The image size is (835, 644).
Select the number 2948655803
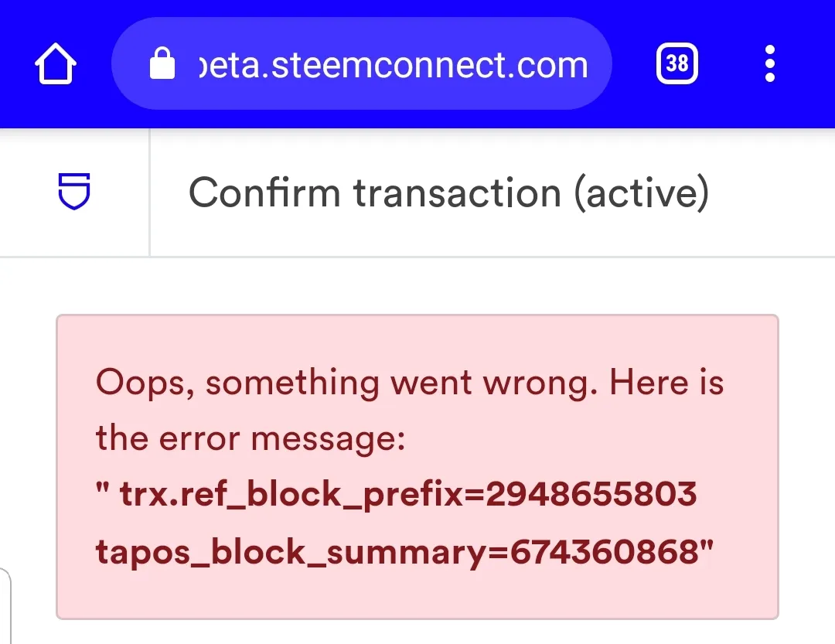[x=591, y=493]
